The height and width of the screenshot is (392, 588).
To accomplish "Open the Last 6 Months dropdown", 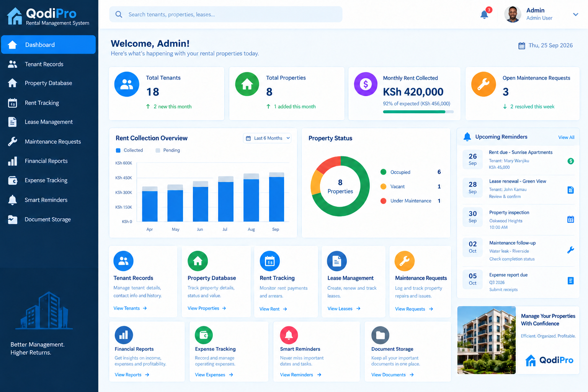I will pyautogui.click(x=267, y=138).
